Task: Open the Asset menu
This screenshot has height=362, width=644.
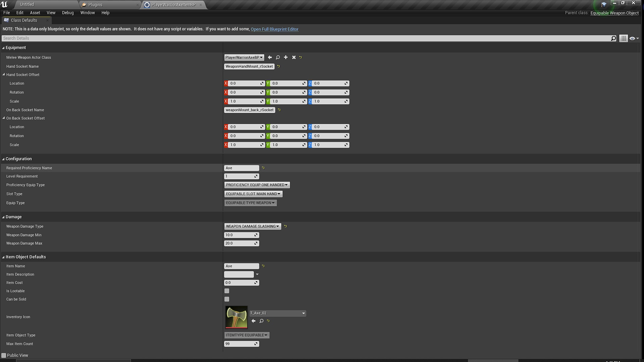Action: (x=35, y=13)
